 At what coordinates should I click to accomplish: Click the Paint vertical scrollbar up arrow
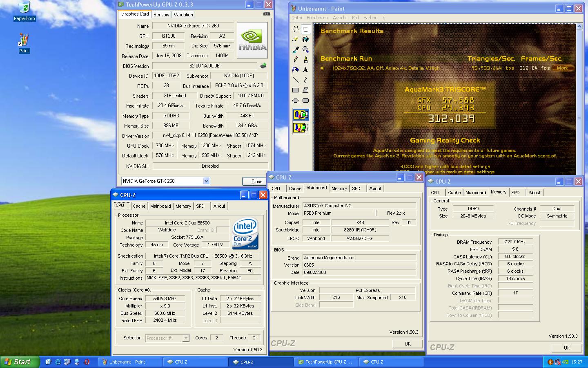click(x=579, y=27)
